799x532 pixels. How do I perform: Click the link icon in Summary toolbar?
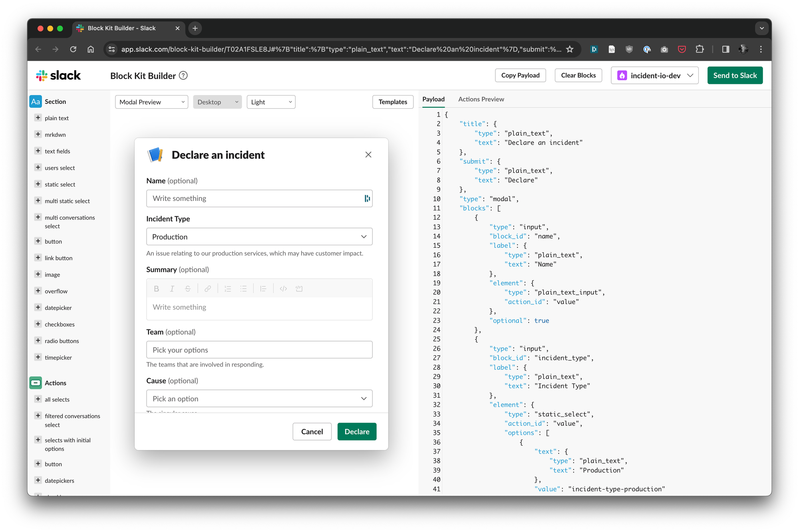[208, 289]
